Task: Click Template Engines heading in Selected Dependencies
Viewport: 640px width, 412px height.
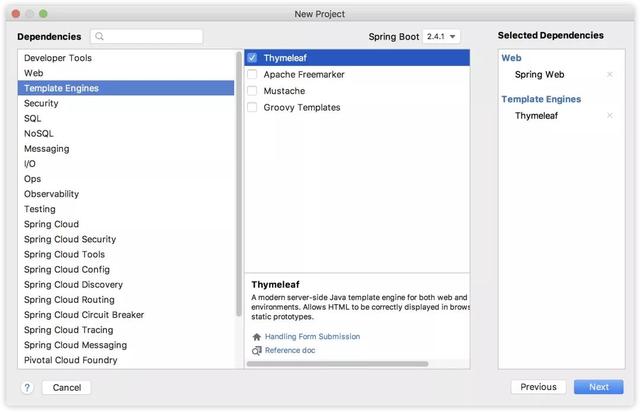Action: tap(541, 99)
